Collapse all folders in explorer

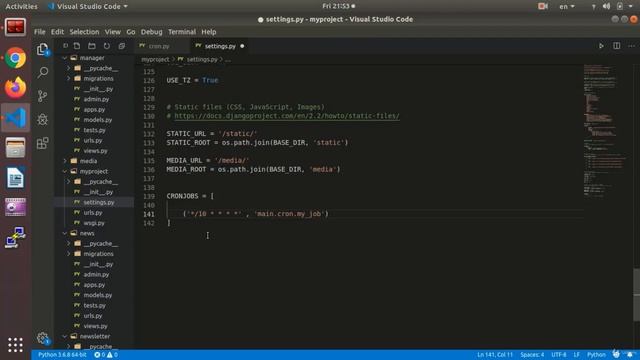point(122,46)
